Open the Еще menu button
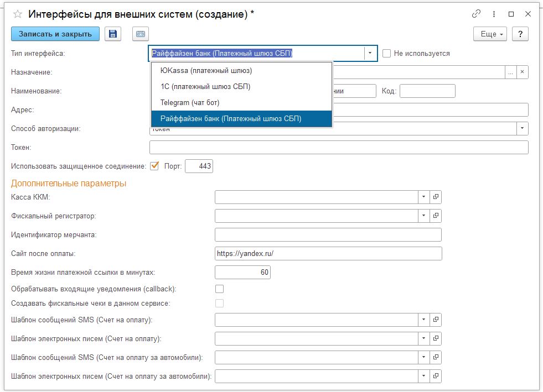The height and width of the screenshot is (392, 543). point(490,34)
